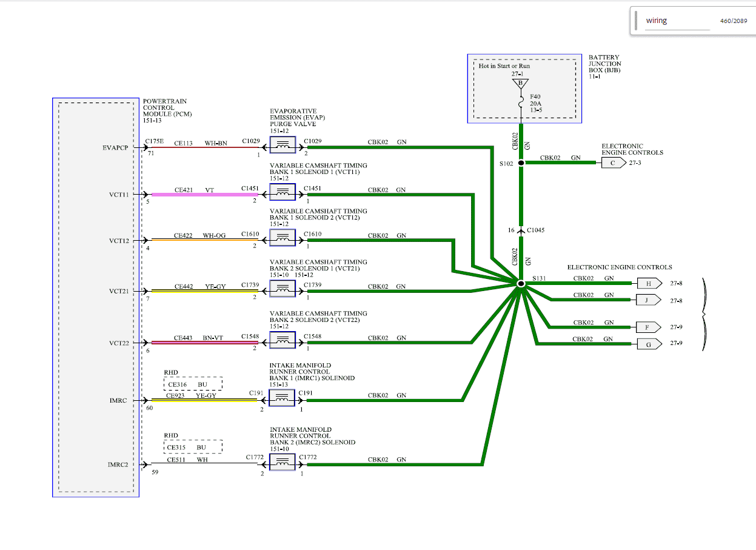Click the 27-3 page reference
Viewport: 756px width, 550px height.
coord(636,163)
